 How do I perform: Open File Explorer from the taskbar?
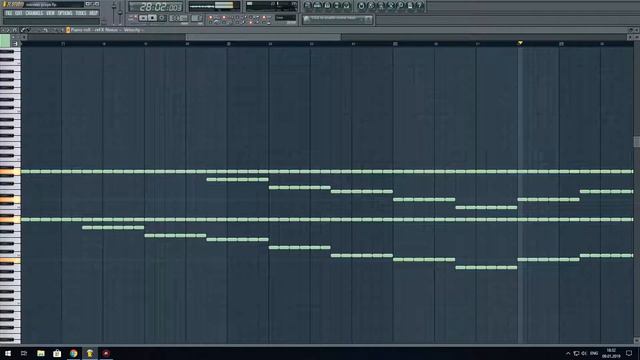41,353
